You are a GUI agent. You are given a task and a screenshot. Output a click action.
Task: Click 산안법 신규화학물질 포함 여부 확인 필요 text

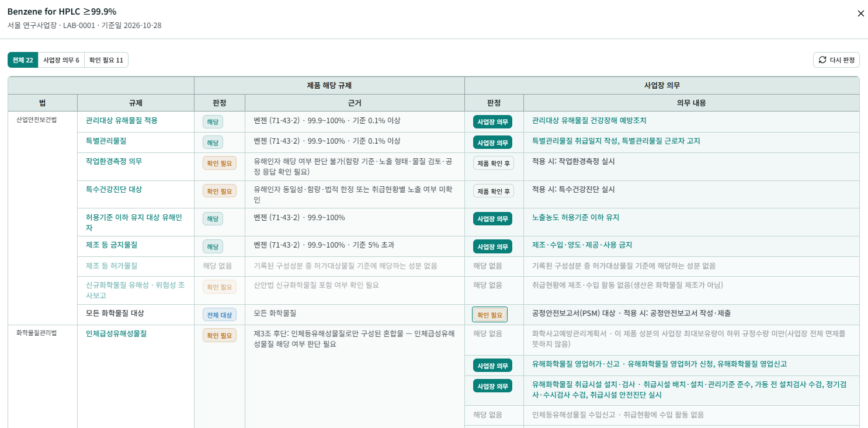pos(317,285)
